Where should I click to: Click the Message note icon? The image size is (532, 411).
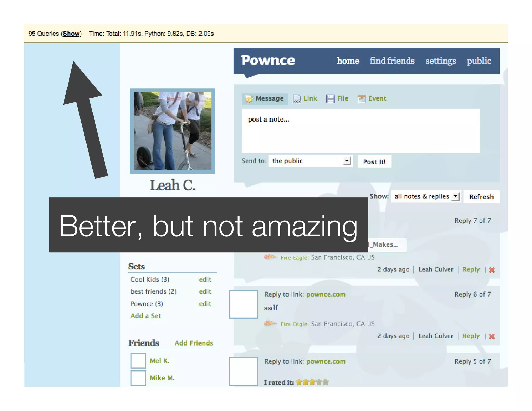pos(249,99)
